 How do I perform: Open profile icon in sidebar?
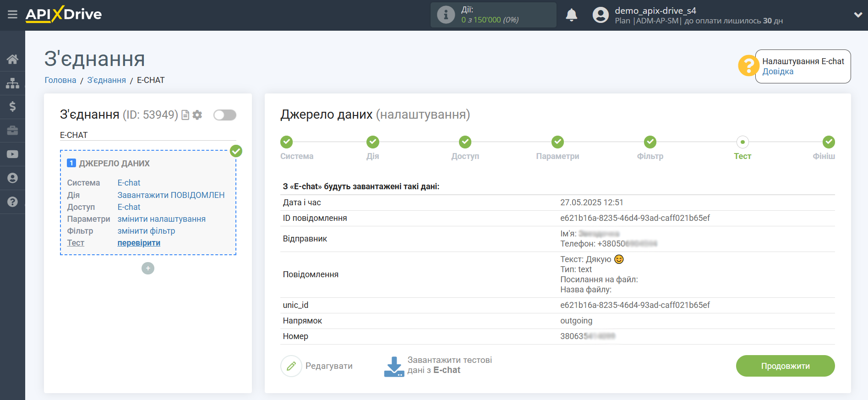[x=12, y=178]
